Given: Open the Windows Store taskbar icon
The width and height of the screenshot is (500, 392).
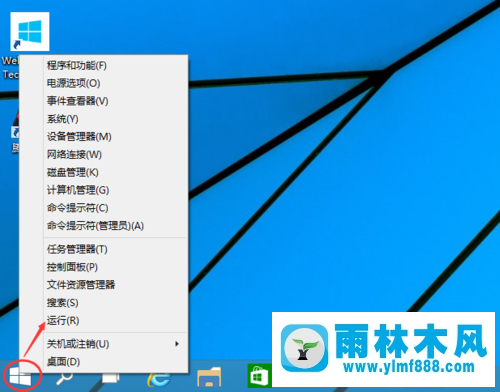Looking at the screenshot, I should (x=259, y=377).
